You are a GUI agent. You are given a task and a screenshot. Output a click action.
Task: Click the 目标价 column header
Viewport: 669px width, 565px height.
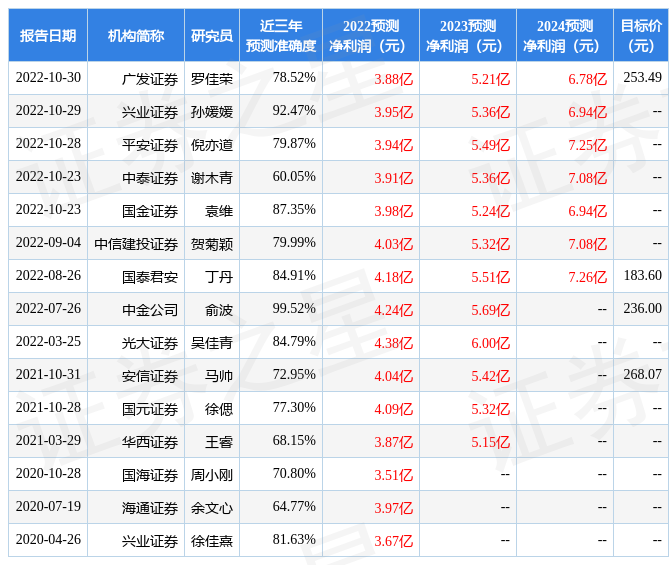point(641,35)
